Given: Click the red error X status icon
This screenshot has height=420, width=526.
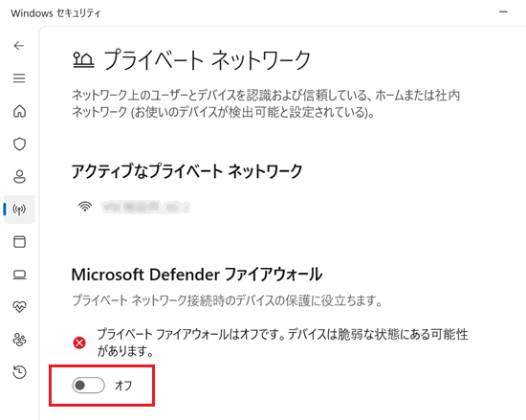Looking at the screenshot, I should coord(79,343).
